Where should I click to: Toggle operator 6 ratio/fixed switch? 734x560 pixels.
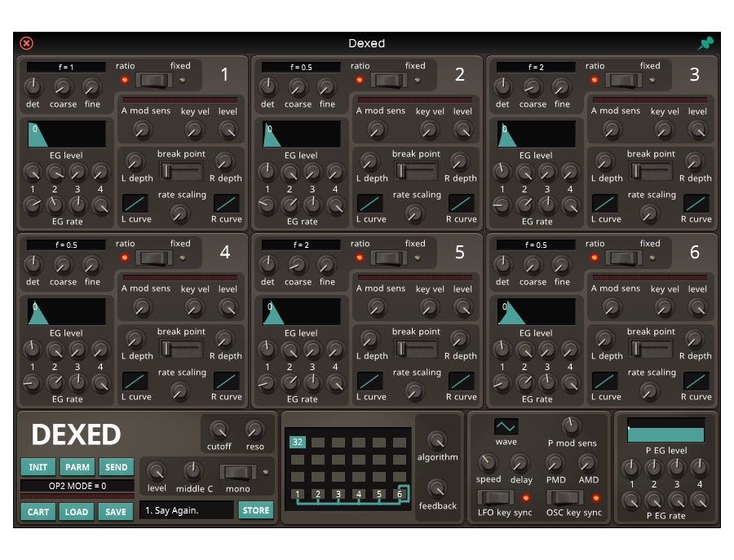click(624, 258)
